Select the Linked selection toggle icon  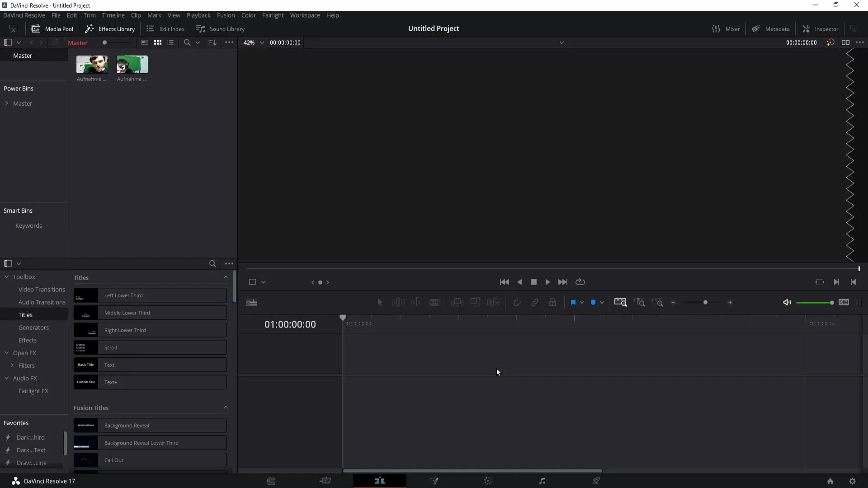(534, 302)
